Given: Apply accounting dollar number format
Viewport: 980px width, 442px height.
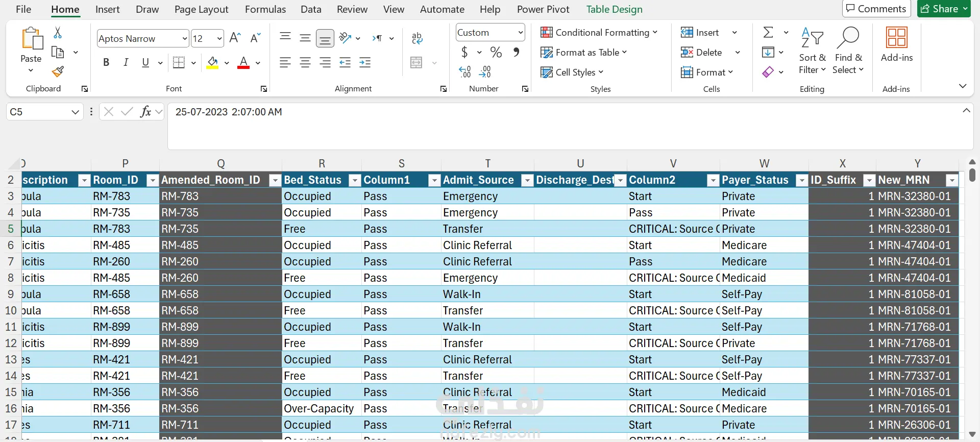Looking at the screenshot, I should coord(464,52).
